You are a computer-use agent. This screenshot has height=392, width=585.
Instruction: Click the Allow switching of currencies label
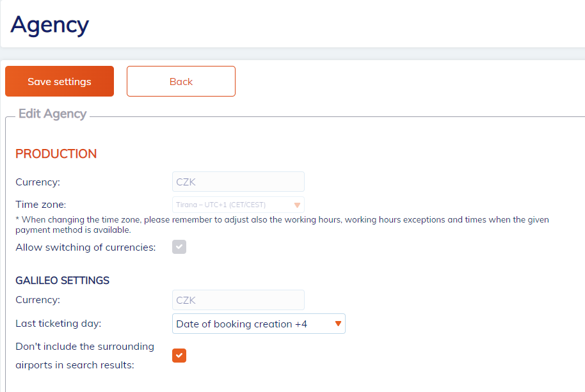(x=86, y=247)
